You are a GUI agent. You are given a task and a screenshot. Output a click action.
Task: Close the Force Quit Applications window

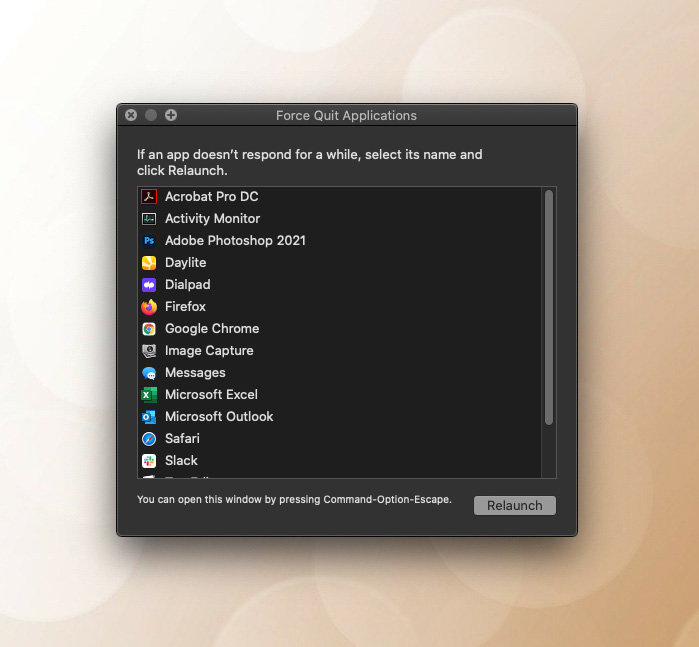click(x=131, y=115)
